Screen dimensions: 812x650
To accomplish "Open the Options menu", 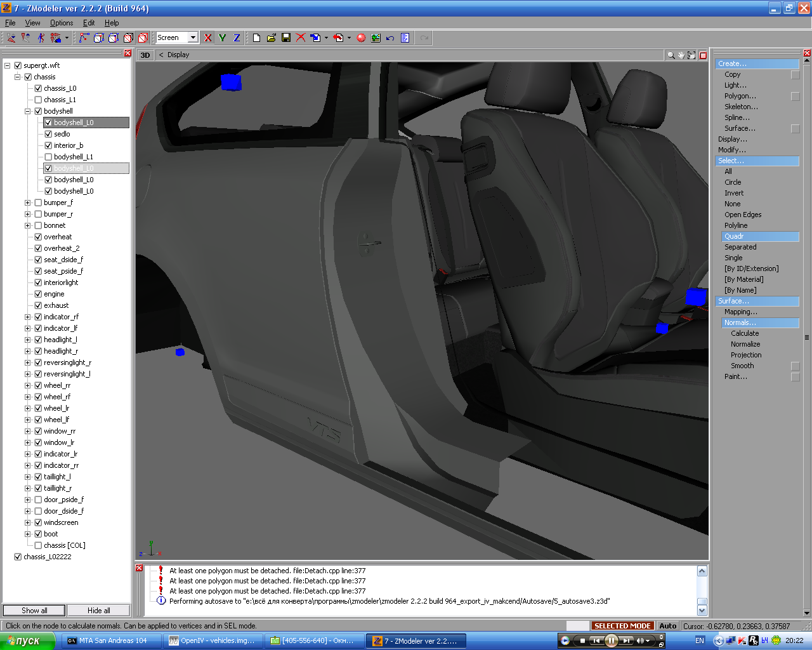I will (62, 23).
